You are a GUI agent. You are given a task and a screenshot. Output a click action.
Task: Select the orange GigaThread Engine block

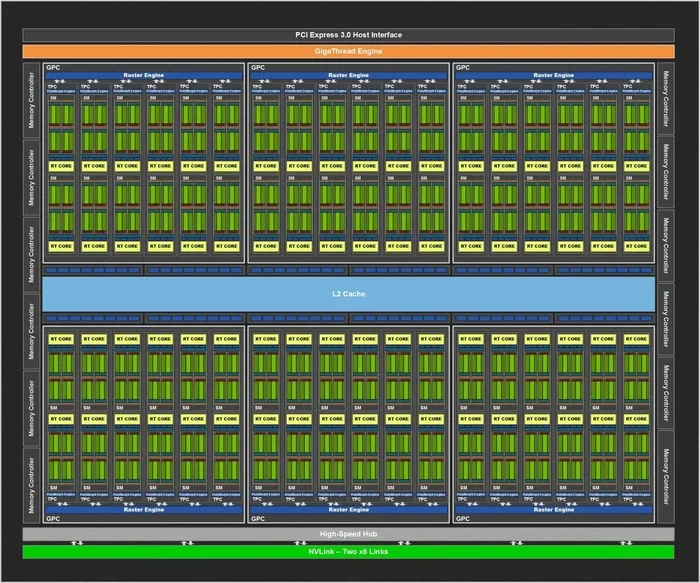pos(348,51)
